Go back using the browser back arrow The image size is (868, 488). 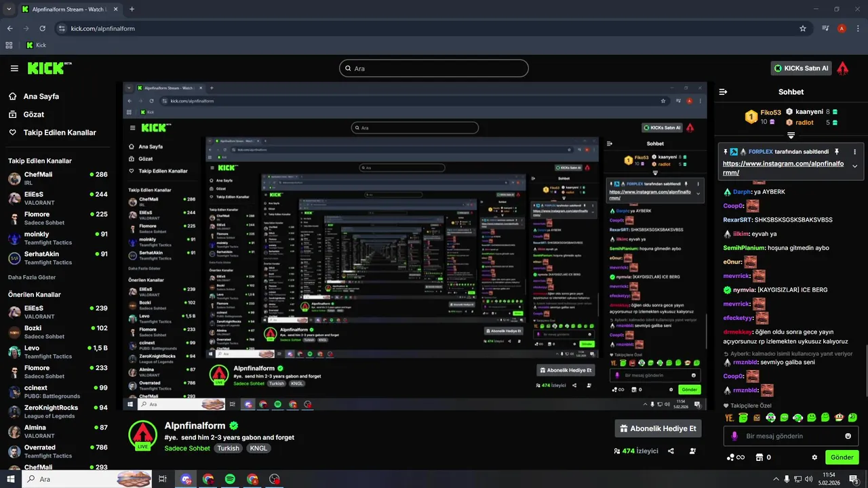pos(10,28)
